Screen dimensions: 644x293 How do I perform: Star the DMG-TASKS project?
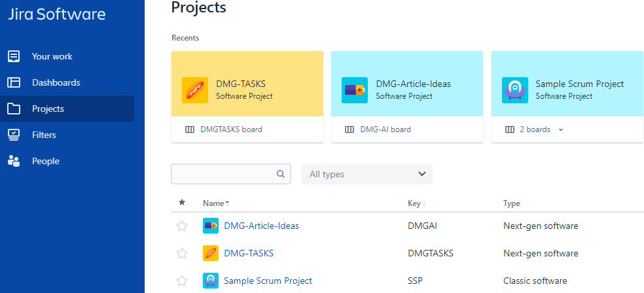182,254
